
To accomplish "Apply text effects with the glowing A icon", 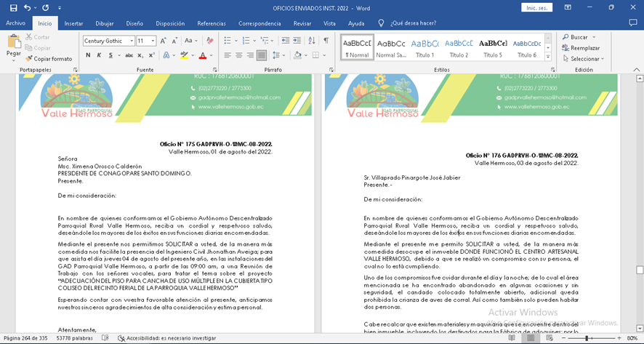I will coord(166,55).
